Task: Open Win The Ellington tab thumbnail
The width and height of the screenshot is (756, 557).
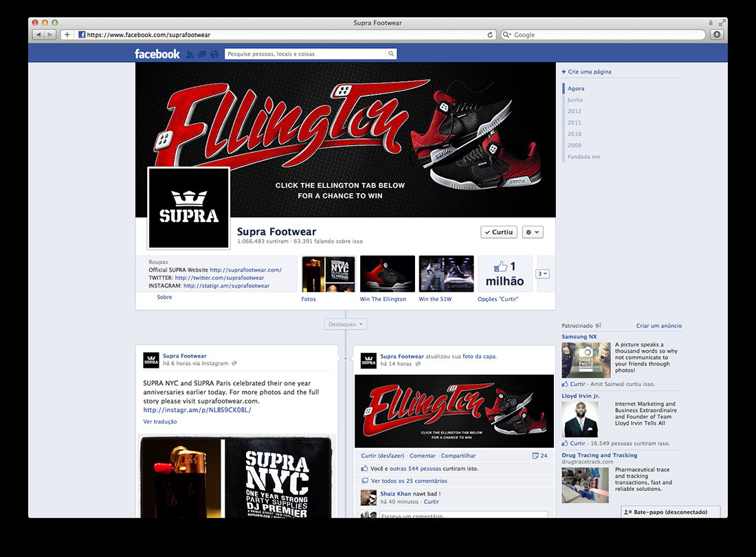Action: point(387,274)
